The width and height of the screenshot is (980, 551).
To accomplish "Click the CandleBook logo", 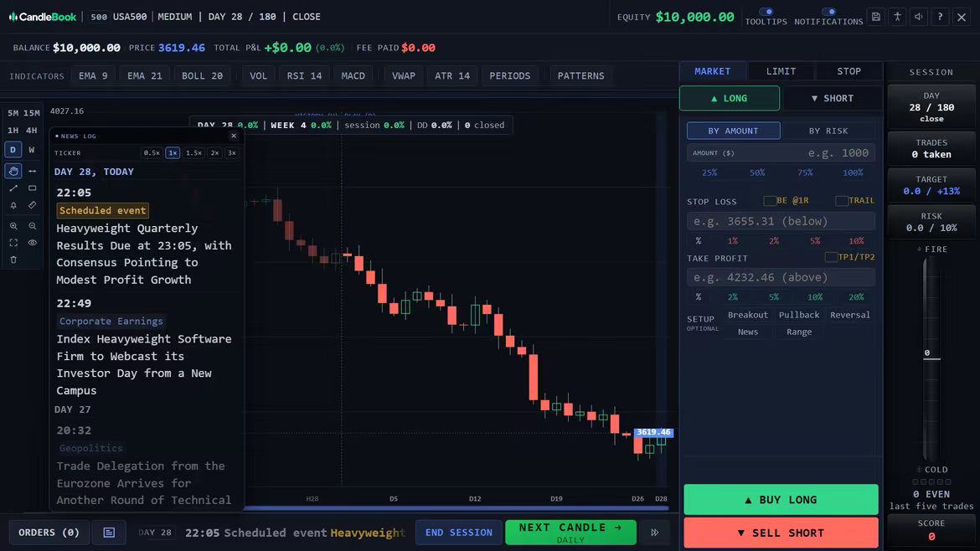I will click(43, 17).
